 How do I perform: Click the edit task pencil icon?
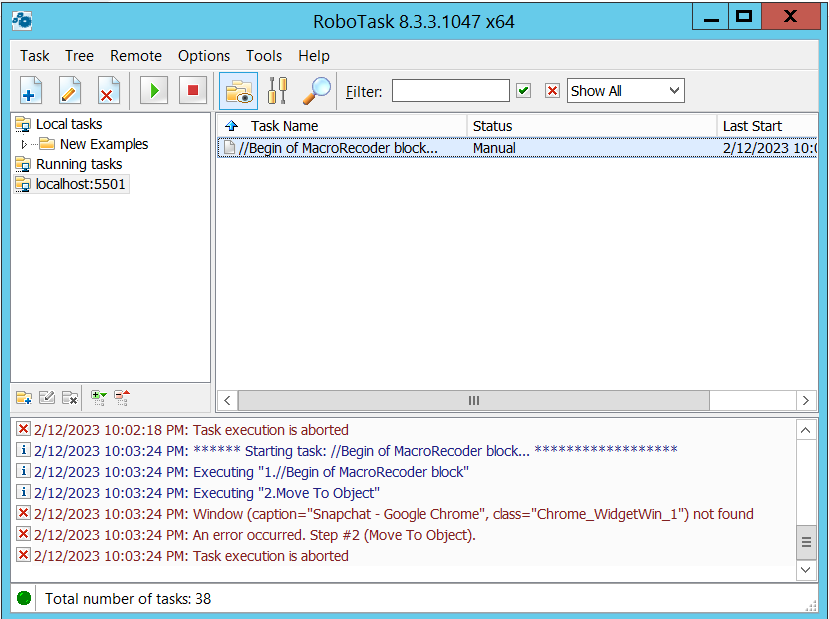click(x=69, y=91)
